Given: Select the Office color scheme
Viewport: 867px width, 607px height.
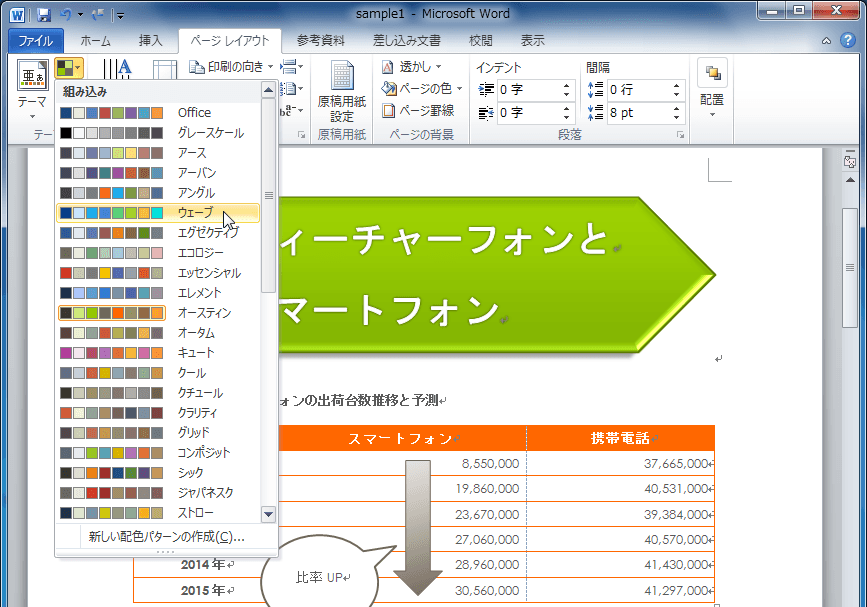Looking at the screenshot, I should point(158,113).
